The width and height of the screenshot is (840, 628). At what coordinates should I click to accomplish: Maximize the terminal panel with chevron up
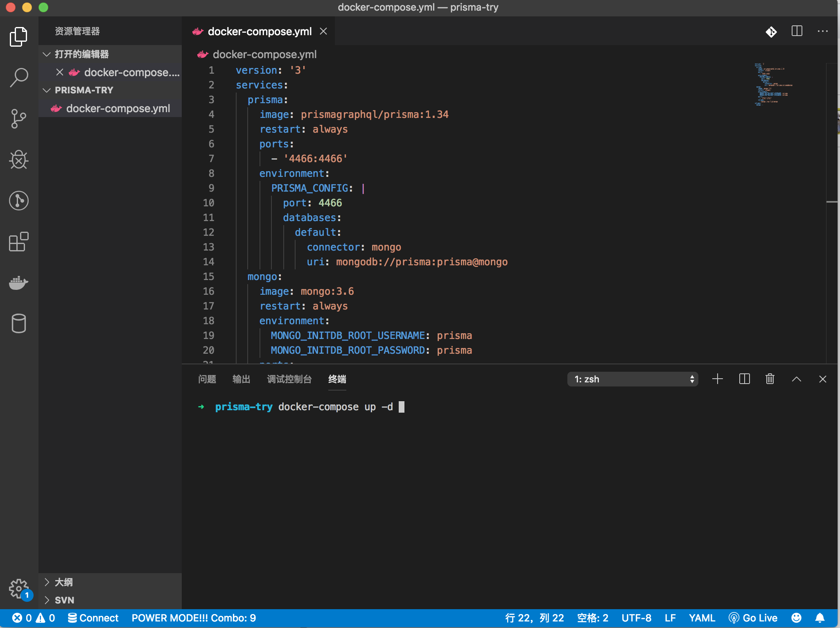(x=797, y=379)
